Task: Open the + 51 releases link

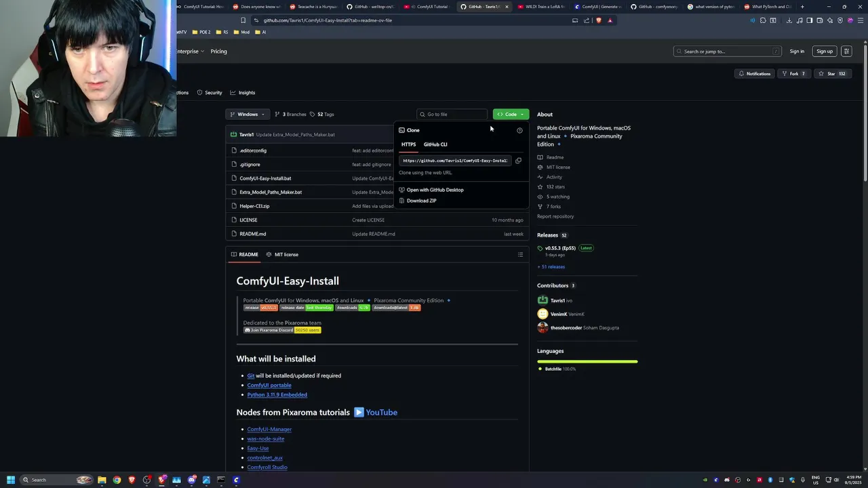Action: point(551,267)
